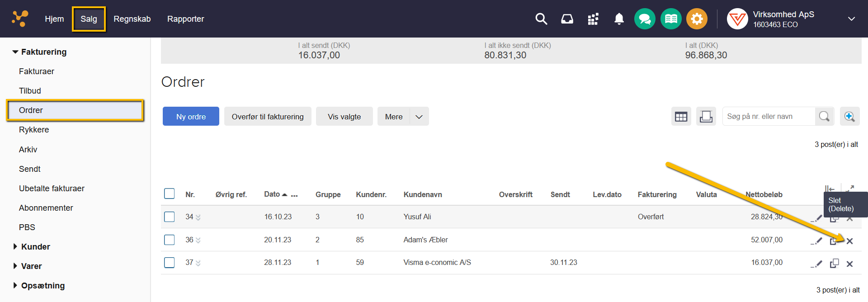
Task: Click the order search input field
Action: tap(769, 117)
